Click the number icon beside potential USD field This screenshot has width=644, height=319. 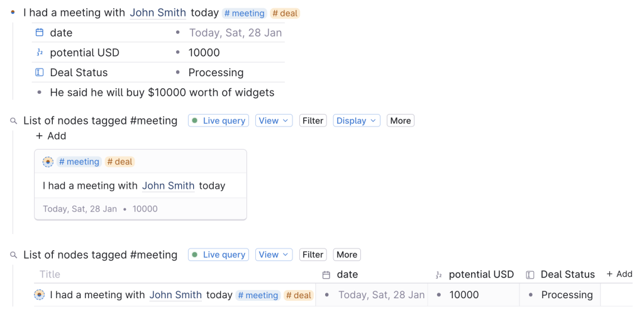(x=40, y=53)
